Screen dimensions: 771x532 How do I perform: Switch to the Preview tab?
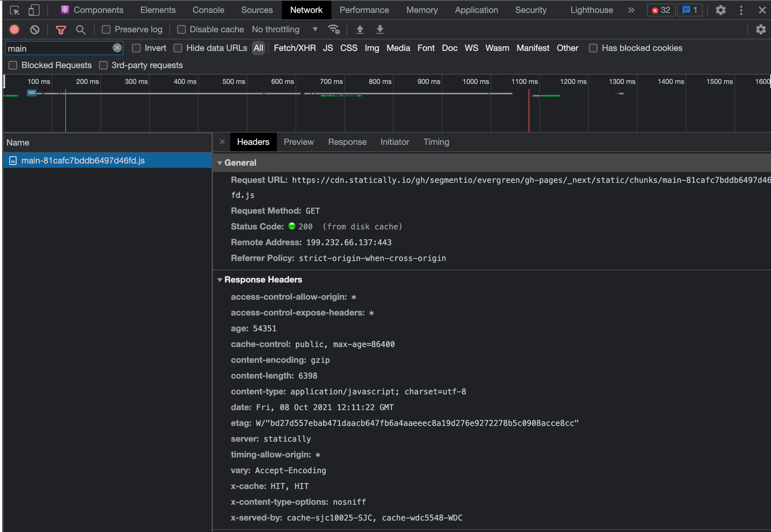coord(299,142)
